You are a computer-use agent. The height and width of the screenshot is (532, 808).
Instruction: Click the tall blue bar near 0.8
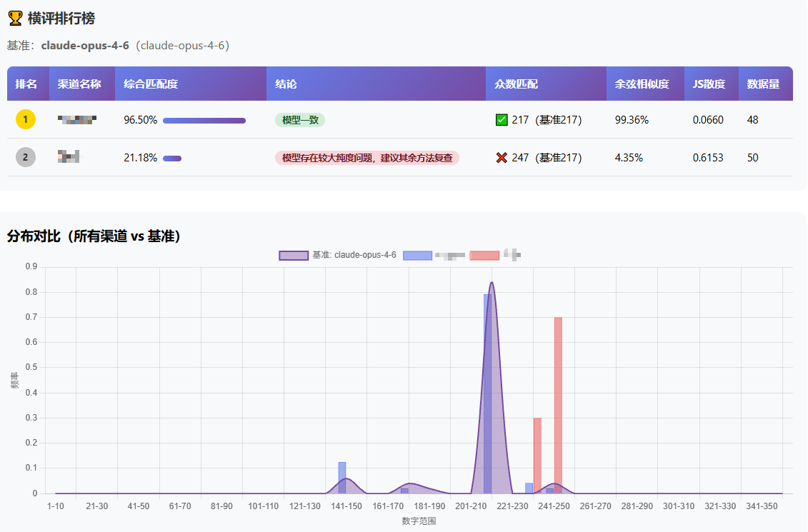pos(487,394)
